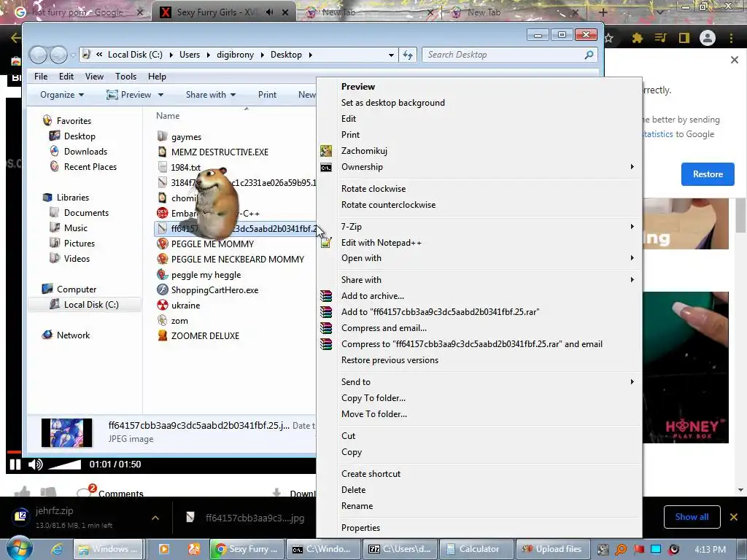
Task: Click the JPEG preview thumbnail
Action: [x=66, y=432]
